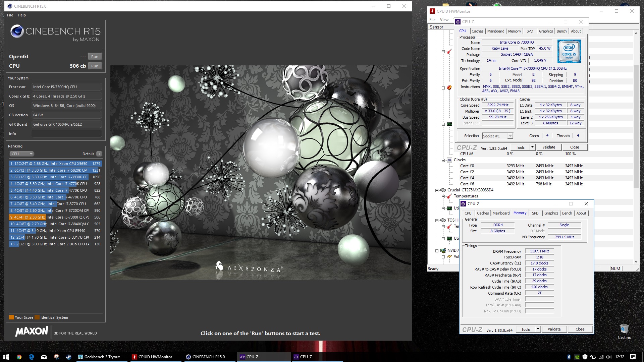Click the Intel Core i5 badge in CPU-Z
Viewport: 644px width, 362px height.
569,51
